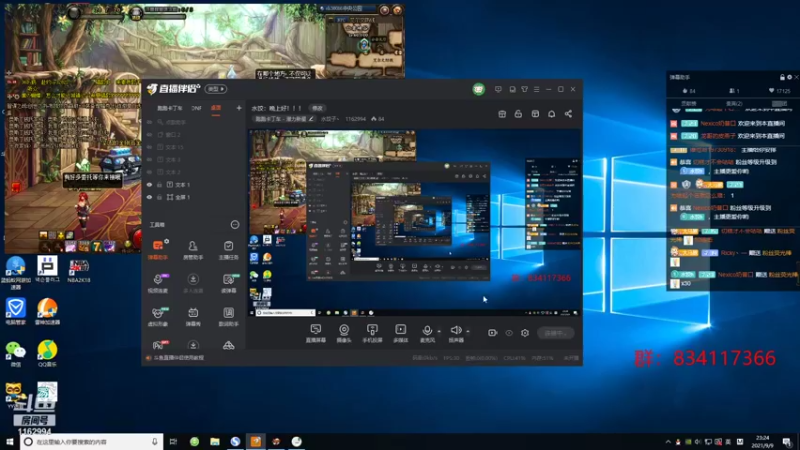The height and width of the screenshot is (450, 800).
Task: Open the 主播任务 tool in the toolbox
Action: tap(228, 250)
